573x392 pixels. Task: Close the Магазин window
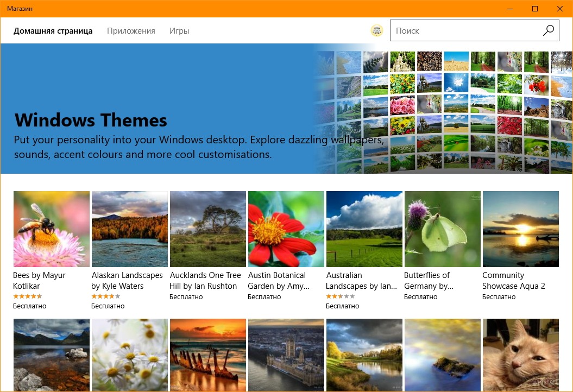pos(559,8)
